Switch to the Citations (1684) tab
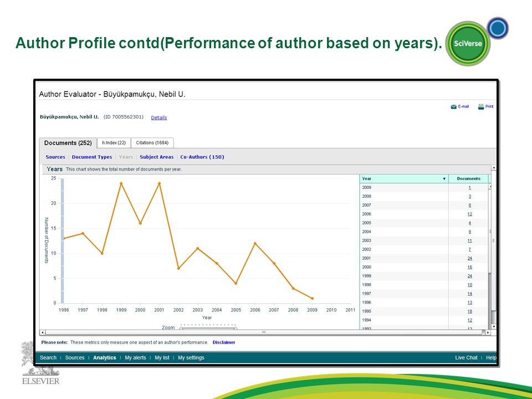532x399 pixels. click(x=152, y=143)
